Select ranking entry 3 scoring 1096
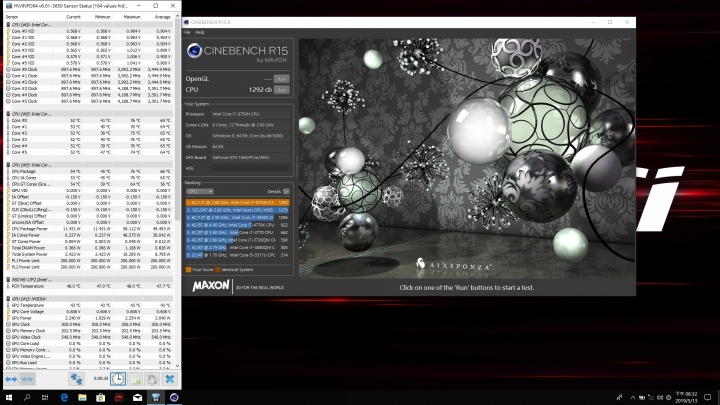This screenshot has width=720, height=405. click(237, 217)
